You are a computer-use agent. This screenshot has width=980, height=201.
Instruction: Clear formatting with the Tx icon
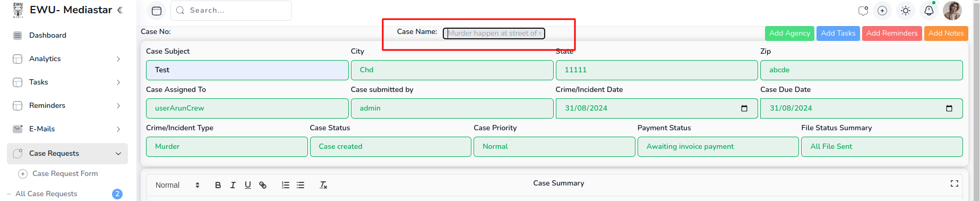[323, 185]
